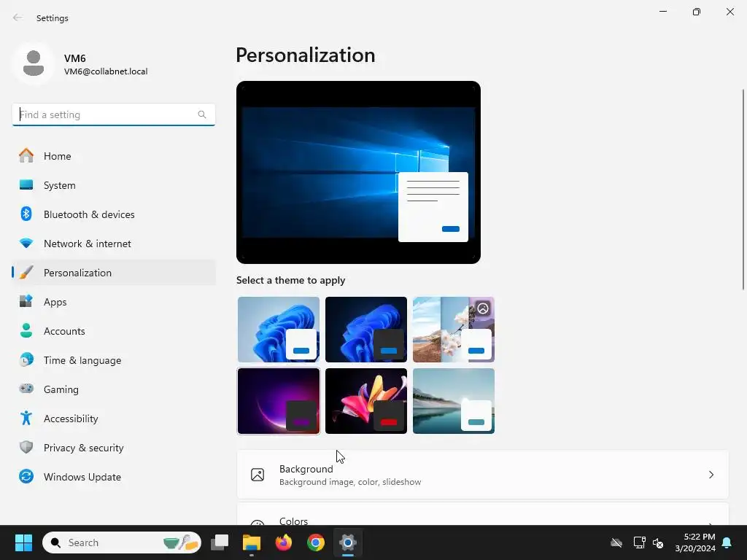This screenshot has width=747, height=560.
Task: Click the Apps icon in sidebar
Action: click(x=26, y=301)
